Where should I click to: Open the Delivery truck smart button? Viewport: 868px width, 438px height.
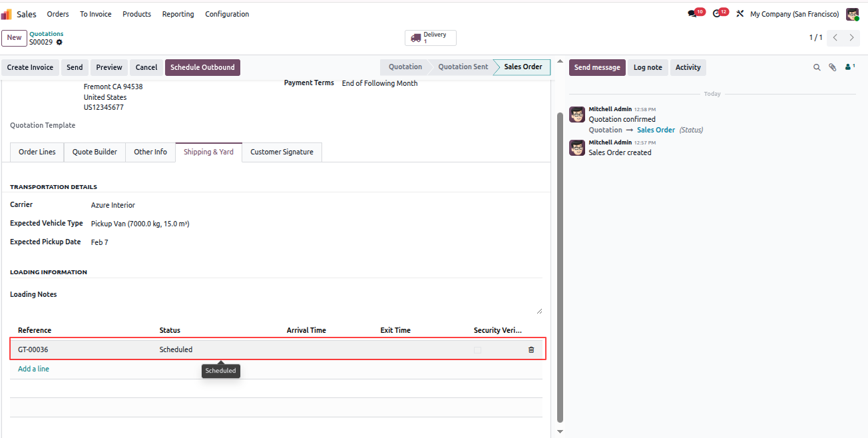[x=431, y=38]
